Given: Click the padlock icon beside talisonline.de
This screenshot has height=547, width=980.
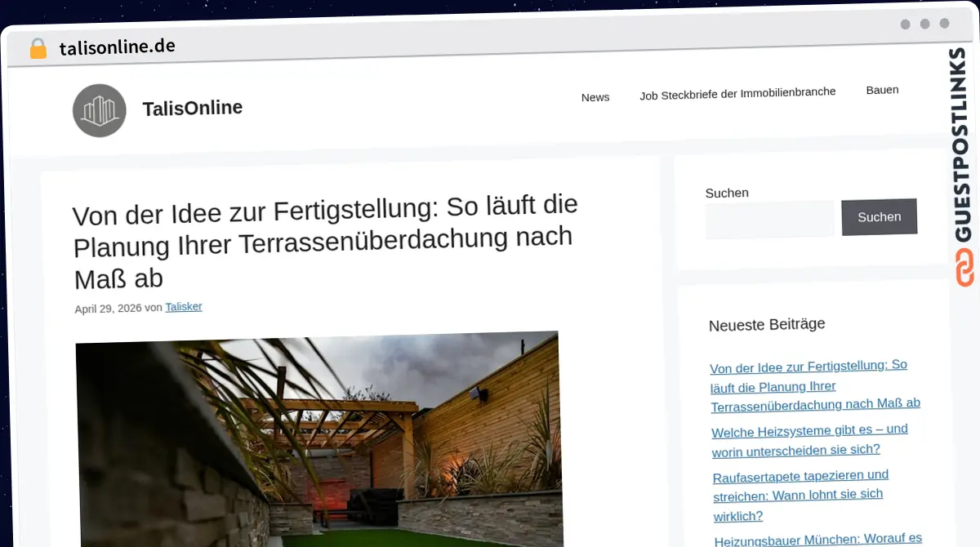Looking at the screenshot, I should [x=38, y=49].
